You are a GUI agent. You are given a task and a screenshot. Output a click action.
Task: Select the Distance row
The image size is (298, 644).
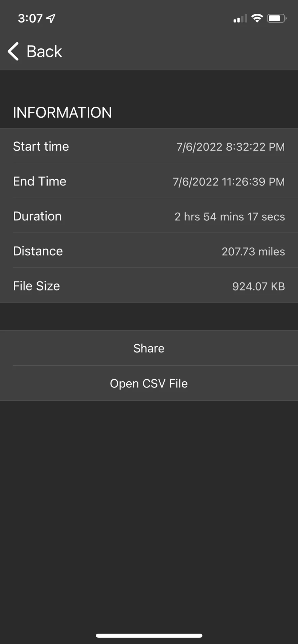pos(149,251)
